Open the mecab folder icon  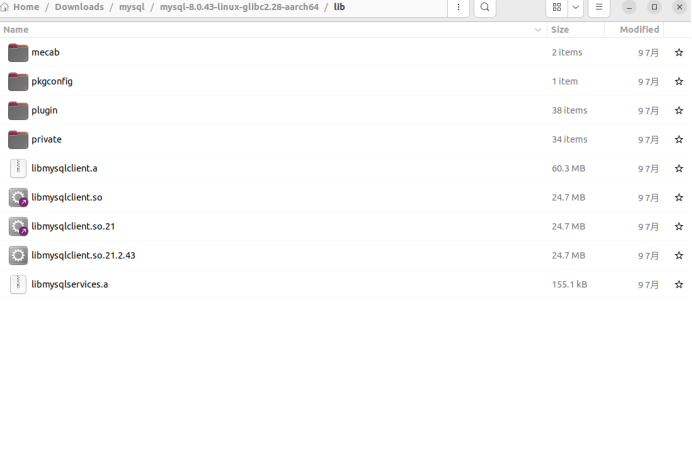click(x=18, y=53)
